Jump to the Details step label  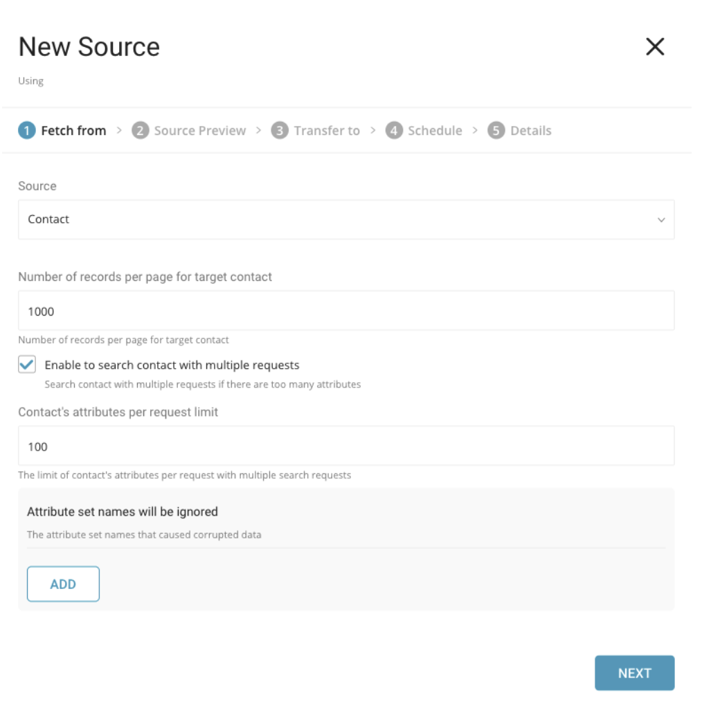point(530,131)
